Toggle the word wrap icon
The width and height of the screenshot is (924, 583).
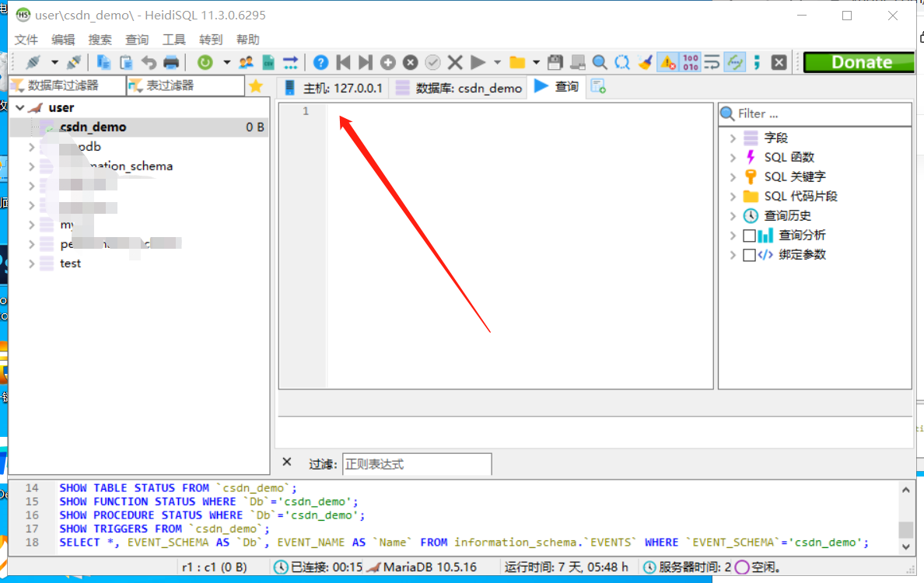pyautogui.click(x=712, y=62)
